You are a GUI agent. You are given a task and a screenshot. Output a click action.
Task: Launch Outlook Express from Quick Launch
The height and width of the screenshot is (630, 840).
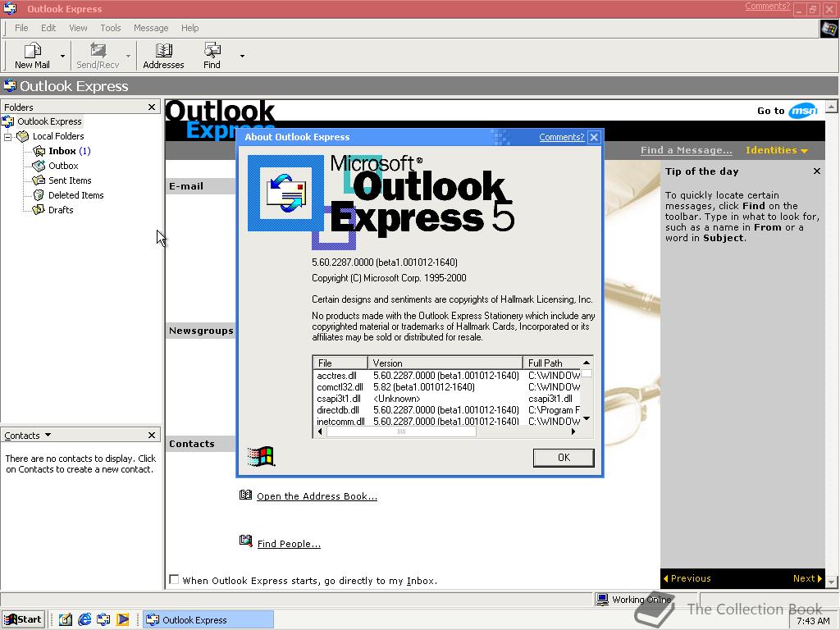point(103,620)
